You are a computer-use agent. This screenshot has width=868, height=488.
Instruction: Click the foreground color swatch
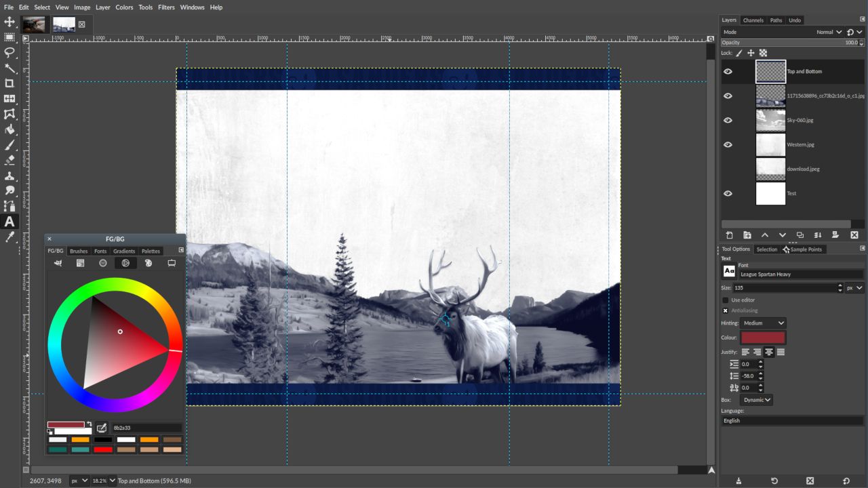[x=66, y=425]
